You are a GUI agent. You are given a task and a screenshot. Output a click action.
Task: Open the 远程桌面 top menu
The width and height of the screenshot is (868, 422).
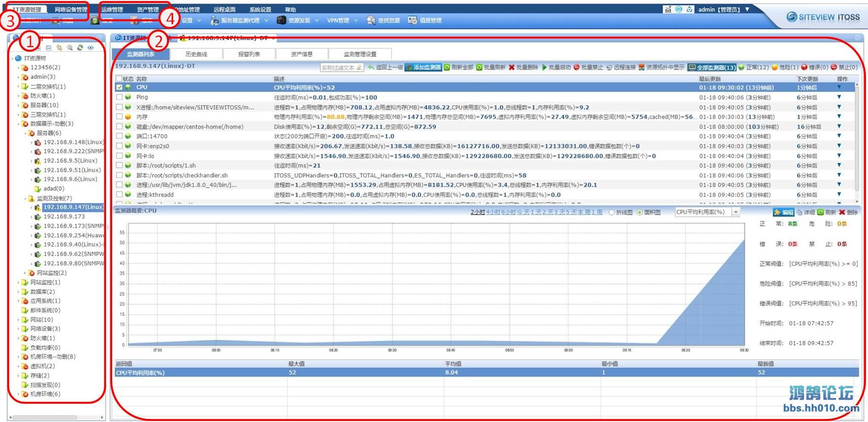click(224, 9)
